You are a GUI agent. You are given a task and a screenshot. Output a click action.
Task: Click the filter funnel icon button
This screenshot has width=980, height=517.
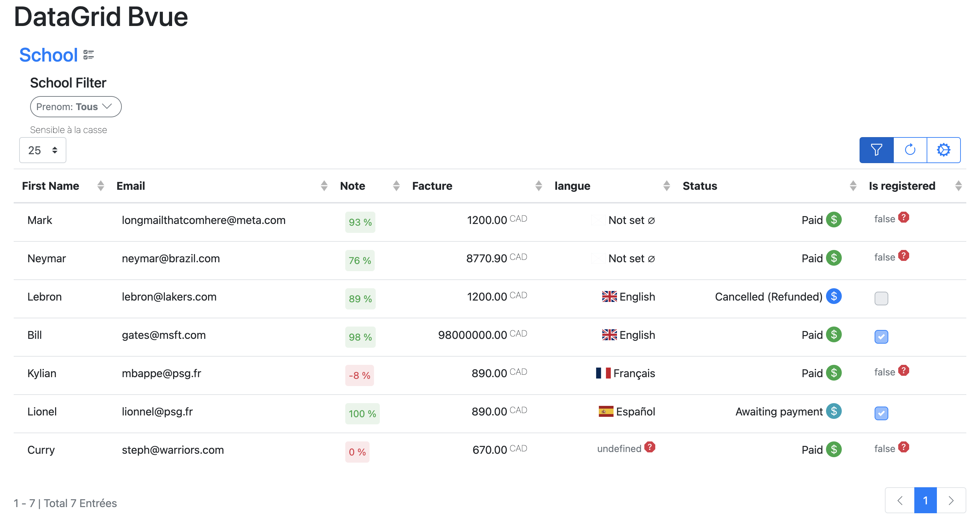[876, 150]
